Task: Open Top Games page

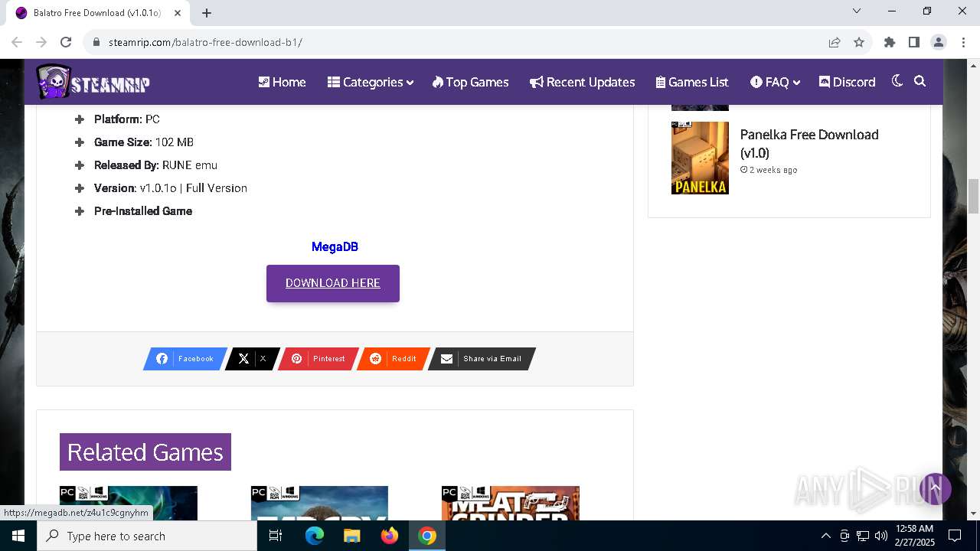Action: click(470, 82)
